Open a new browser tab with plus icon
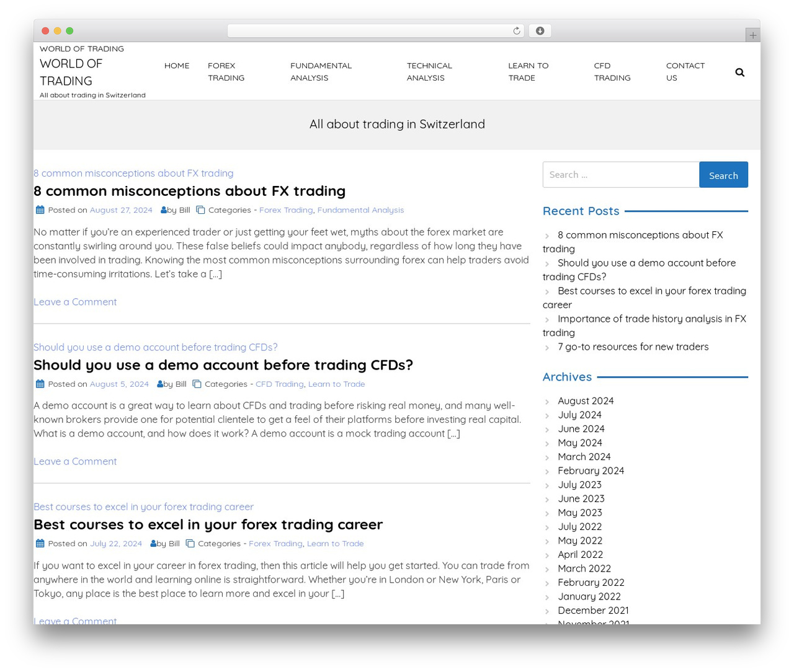This screenshot has height=672, width=794. pos(752,35)
